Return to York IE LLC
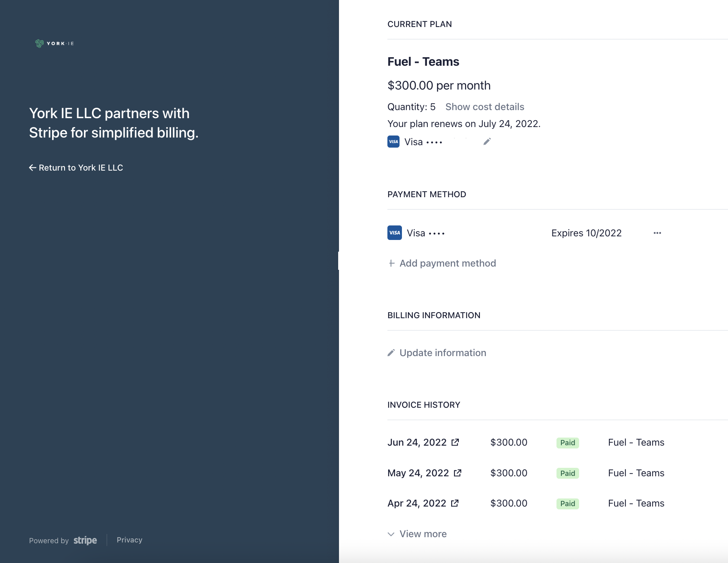 click(76, 168)
